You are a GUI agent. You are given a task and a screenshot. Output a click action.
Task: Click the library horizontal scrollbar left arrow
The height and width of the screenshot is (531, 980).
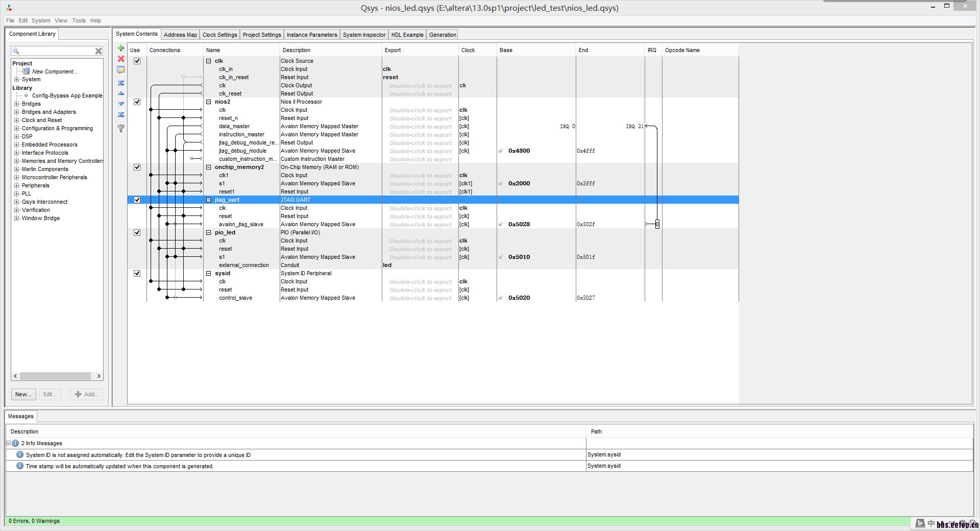coord(15,376)
